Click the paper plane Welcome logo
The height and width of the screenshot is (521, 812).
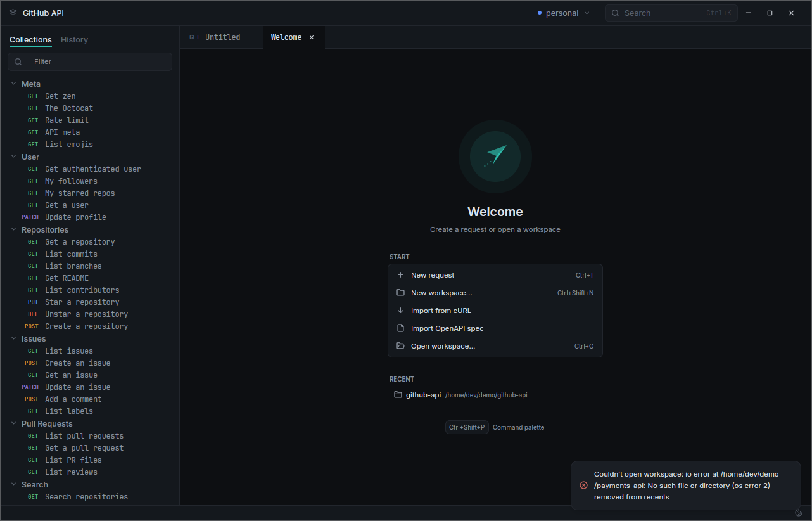pyautogui.click(x=495, y=157)
